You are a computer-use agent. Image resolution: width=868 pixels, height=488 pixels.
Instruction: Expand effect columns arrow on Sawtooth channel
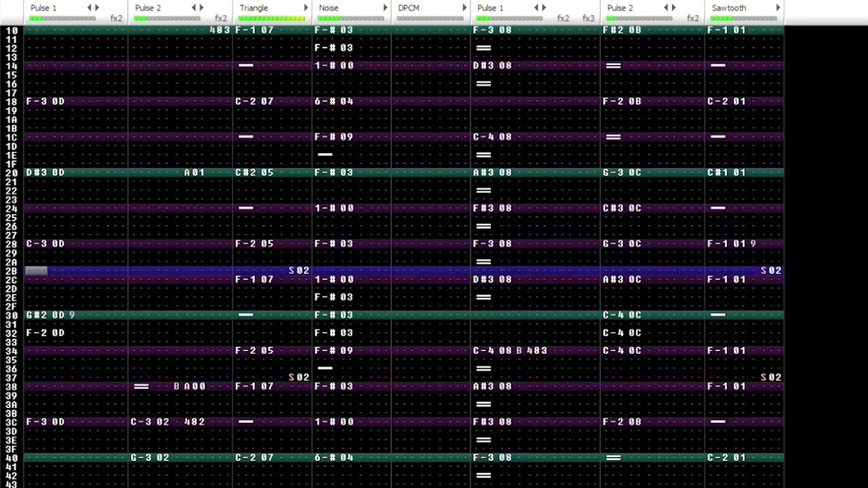pyautogui.click(x=778, y=7)
